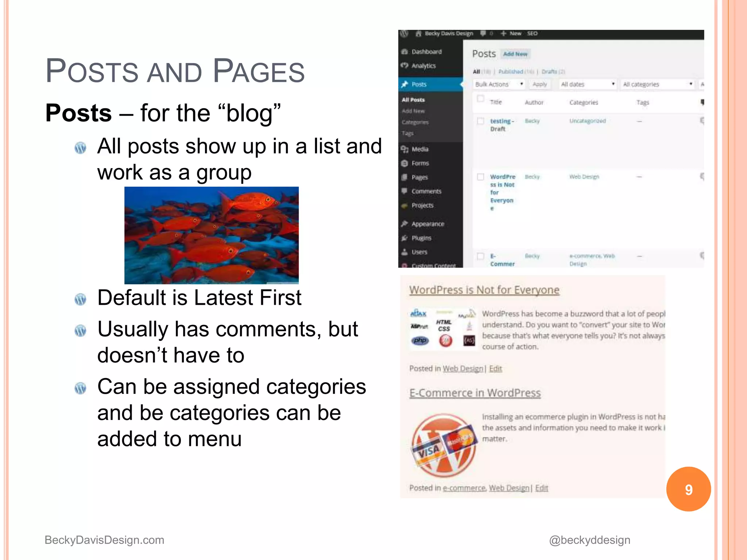Click Edit under WordPress is Not for Everyone post

point(496,369)
